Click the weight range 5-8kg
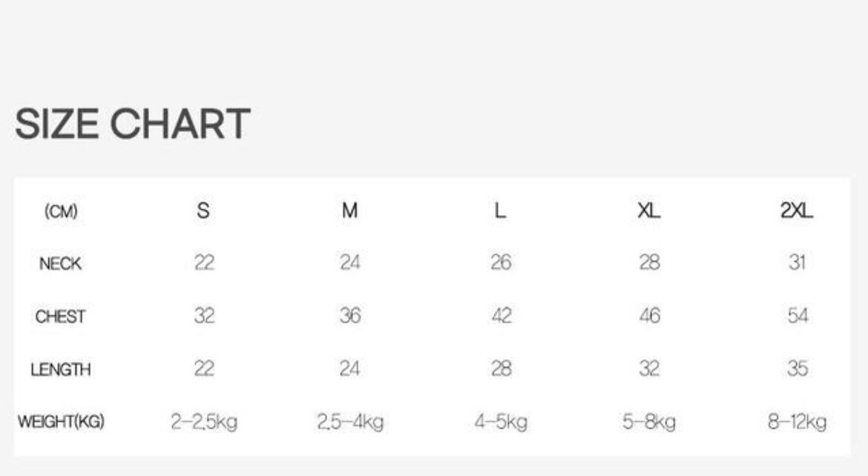The height and width of the screenshot is (476, 868). click(x=649, y=423)
